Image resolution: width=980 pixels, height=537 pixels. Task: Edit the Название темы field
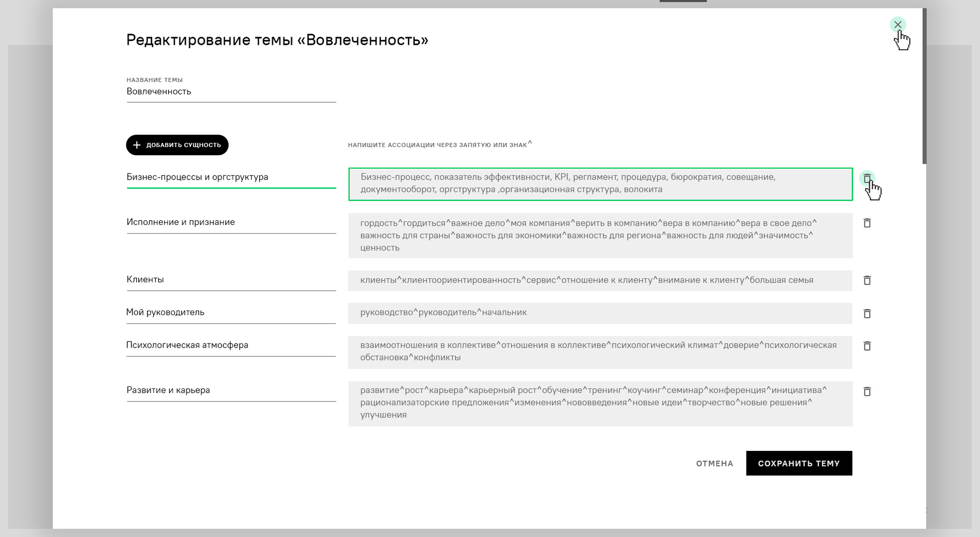tap(231, 92)
